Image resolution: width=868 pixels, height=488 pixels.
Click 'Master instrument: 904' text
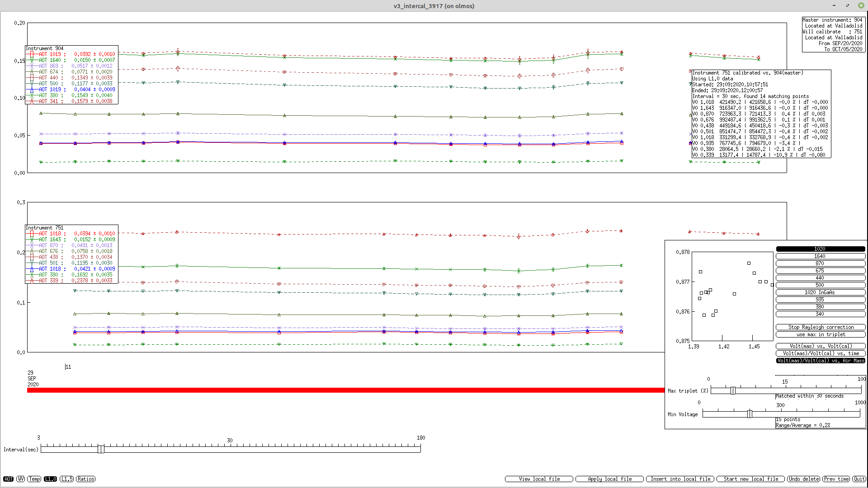(x=832, y=20)
